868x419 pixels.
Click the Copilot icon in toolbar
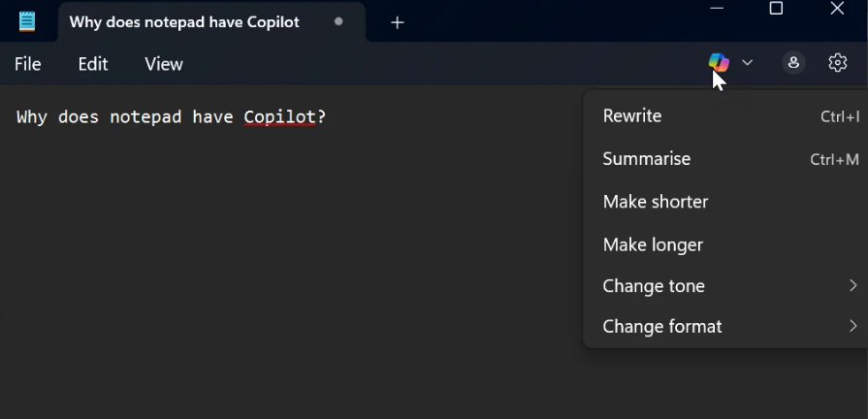[719, 62]
